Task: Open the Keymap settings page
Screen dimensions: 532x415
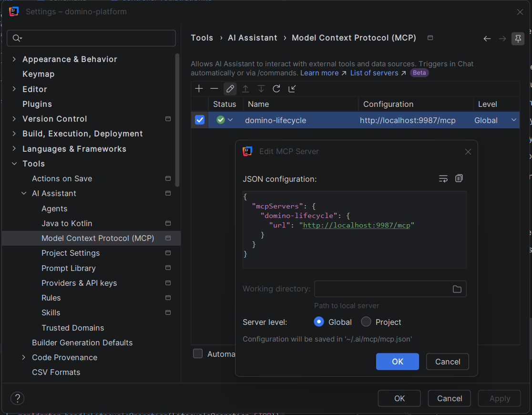Action: [x=38, y=74]
